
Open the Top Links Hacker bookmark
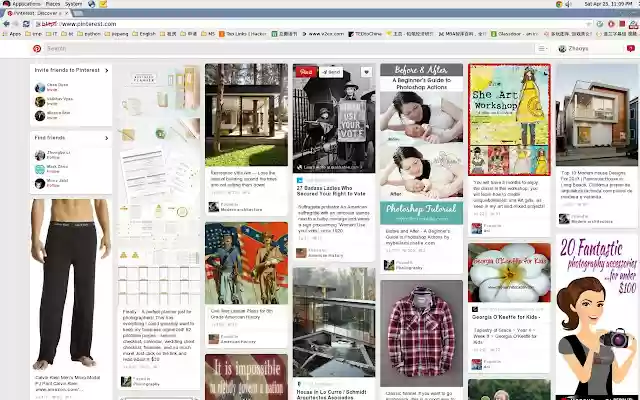coord(243,34)
